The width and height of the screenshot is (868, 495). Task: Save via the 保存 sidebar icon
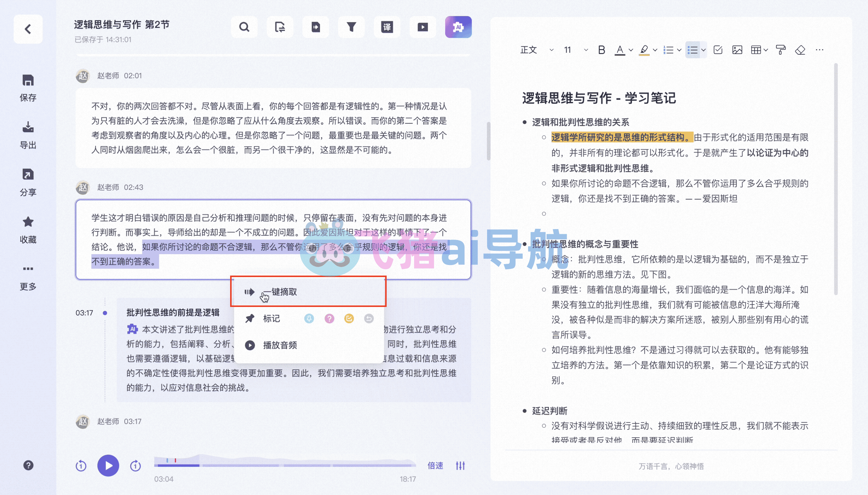coord(28,88)
